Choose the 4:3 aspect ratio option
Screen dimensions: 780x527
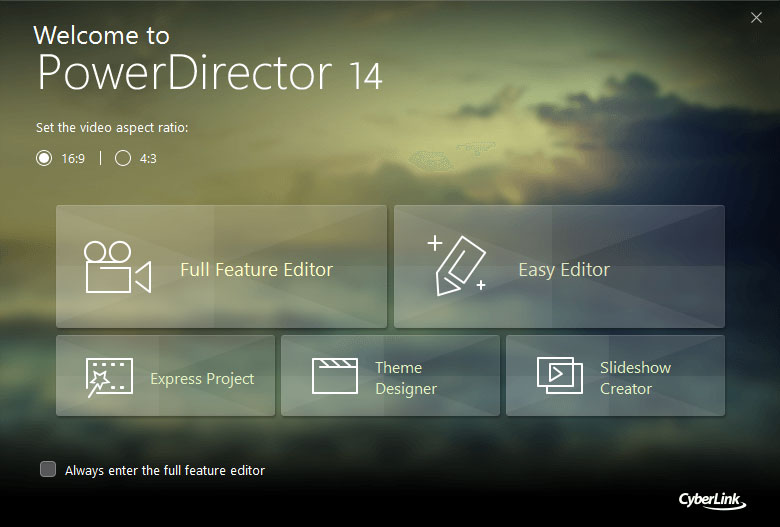pyautogui.click(x=123, y=158)
